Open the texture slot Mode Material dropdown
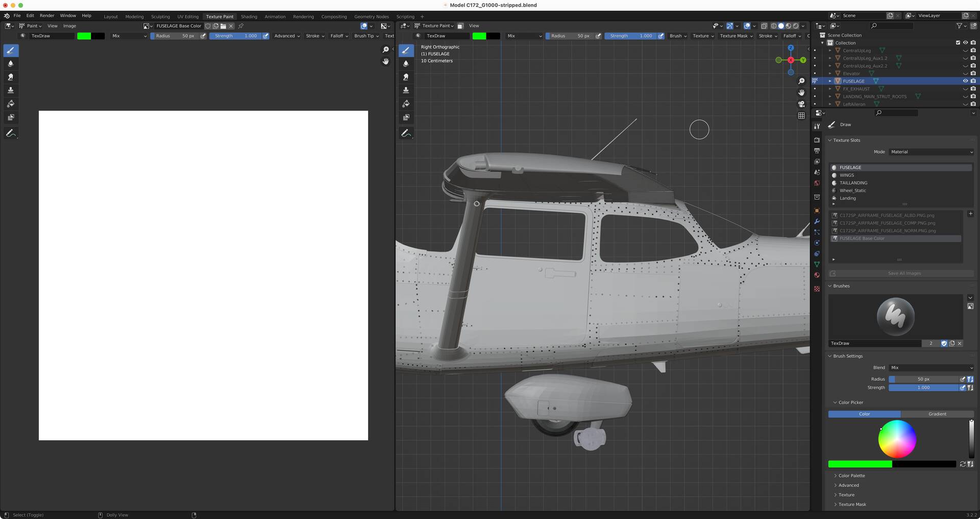 click(x=931, y=152)
